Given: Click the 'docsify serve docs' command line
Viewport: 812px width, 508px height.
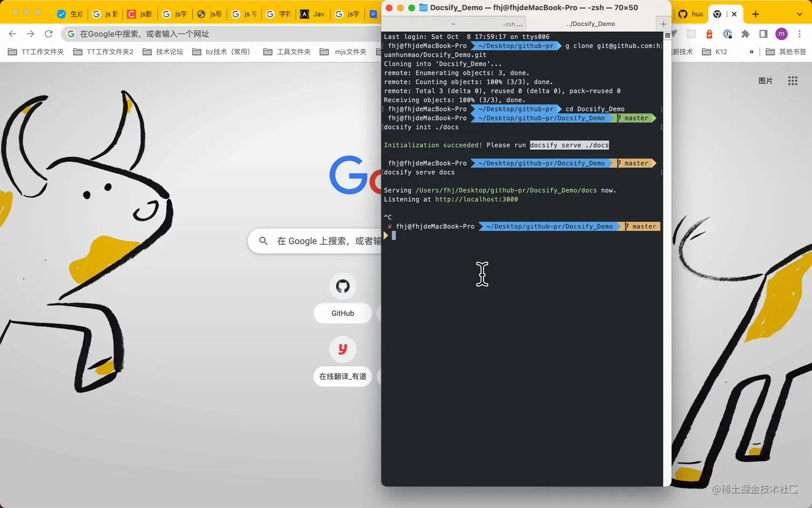Looking at the screenshot, I should (x=419, y=173).
